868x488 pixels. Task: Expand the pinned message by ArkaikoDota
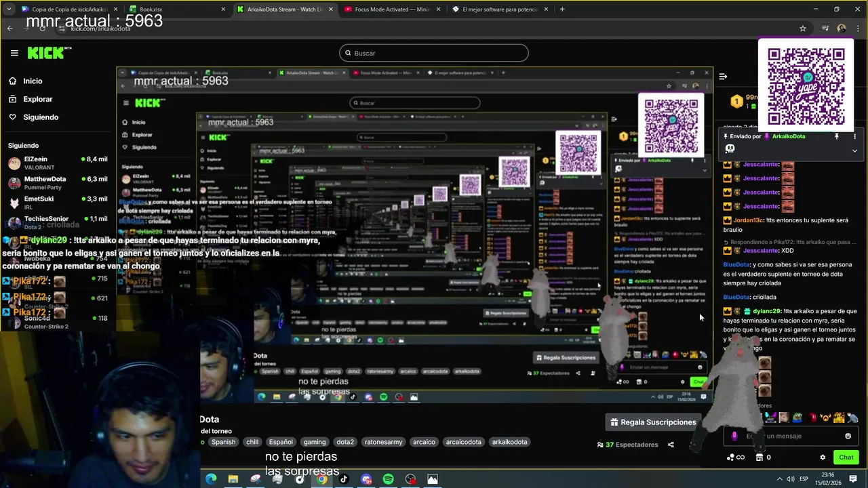pyautogui.click(x=854, y=150)
